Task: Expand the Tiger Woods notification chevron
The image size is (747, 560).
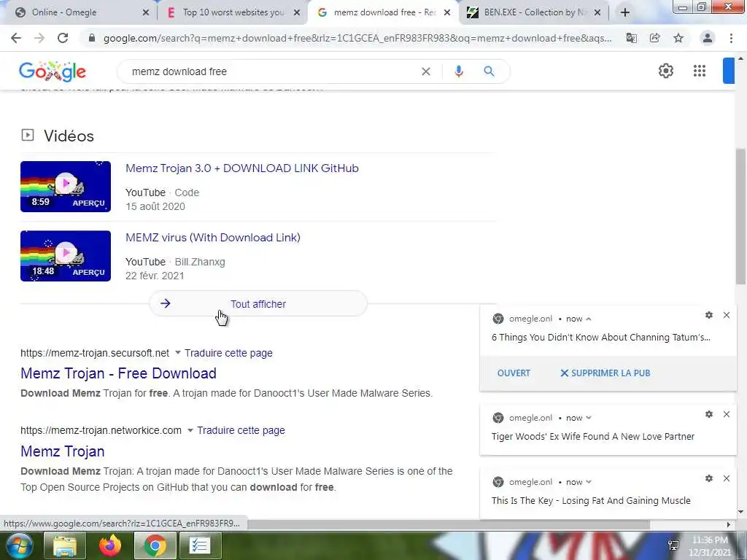Action: click(589, 418)
